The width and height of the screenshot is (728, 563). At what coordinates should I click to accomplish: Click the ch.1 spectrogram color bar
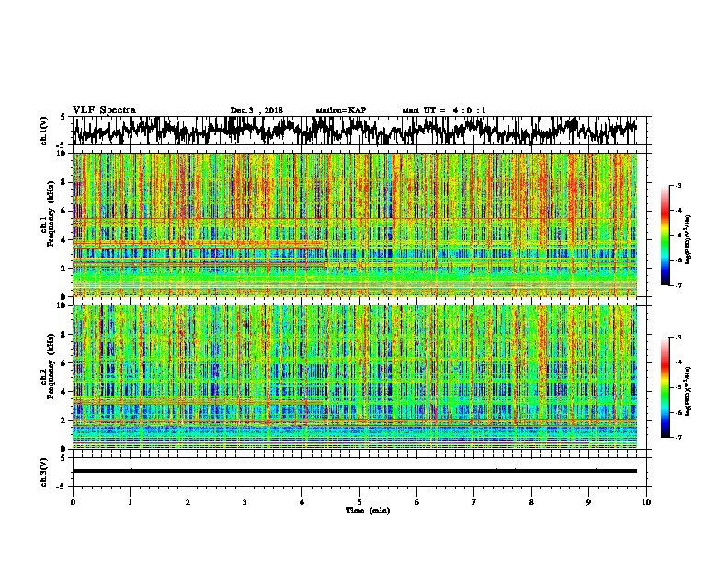click(665, 236)
